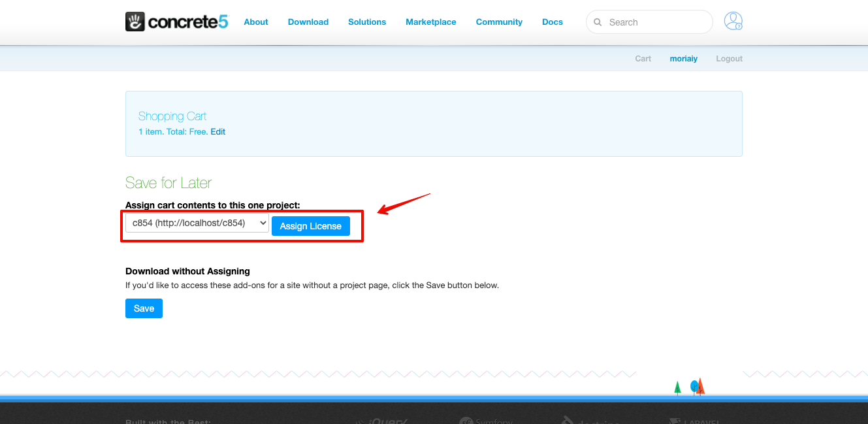Open the Docs page
This screenshot has height=424, width=868.
click(x=553, y=22)
